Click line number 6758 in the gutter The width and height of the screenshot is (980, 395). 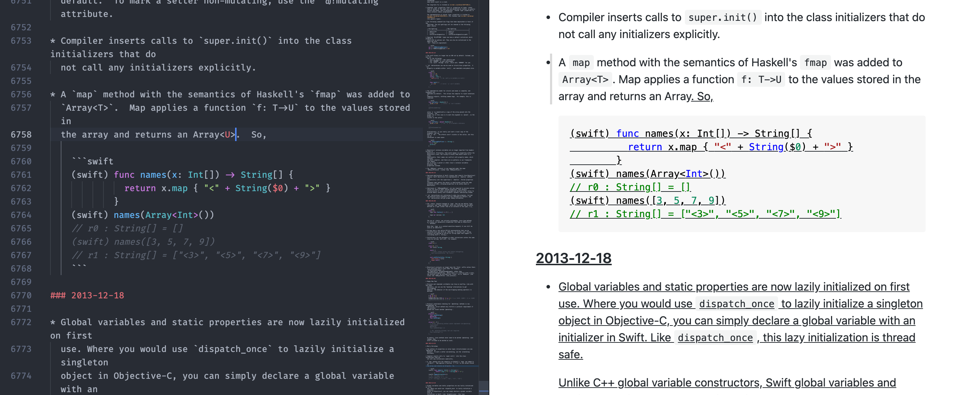point(21,135)
